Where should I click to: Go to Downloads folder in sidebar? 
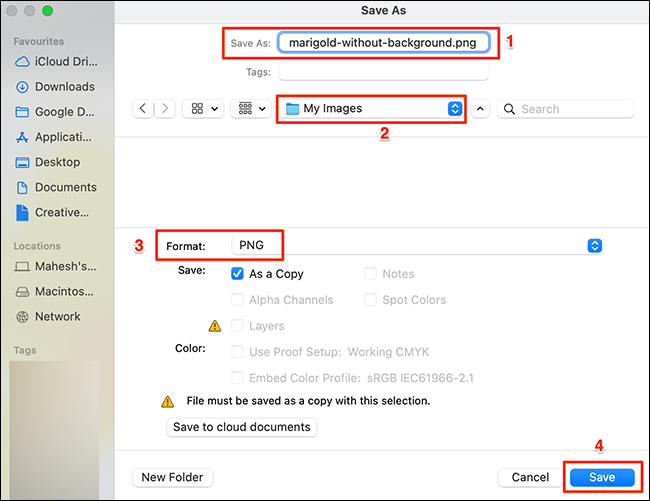pos(64,87)
